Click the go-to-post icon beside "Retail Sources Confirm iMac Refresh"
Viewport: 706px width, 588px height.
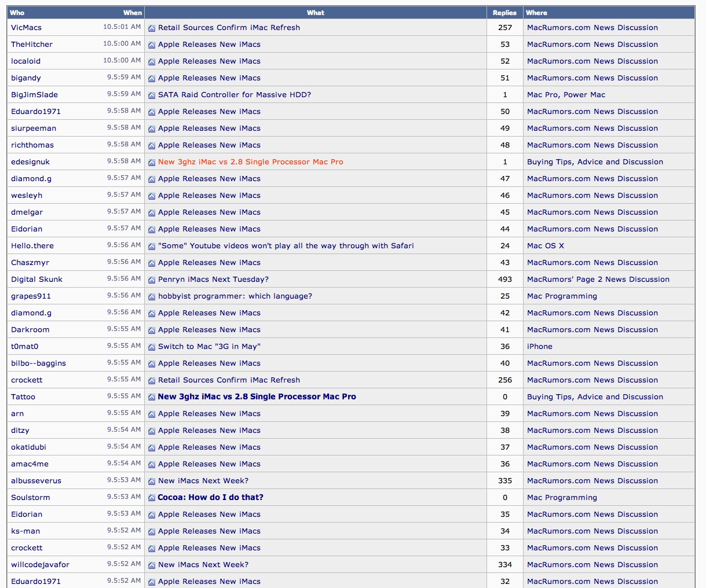(x=151, y=27)
